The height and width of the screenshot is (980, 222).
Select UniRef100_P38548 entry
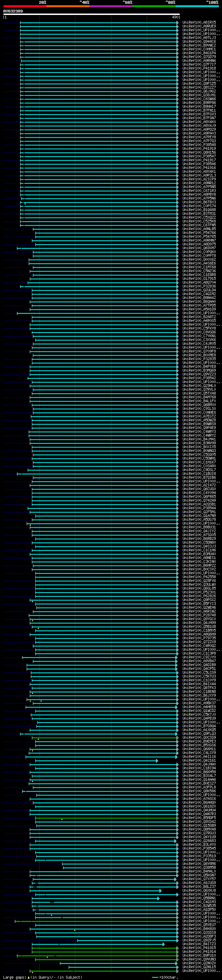pyautogui.click(x=199, y=145)
